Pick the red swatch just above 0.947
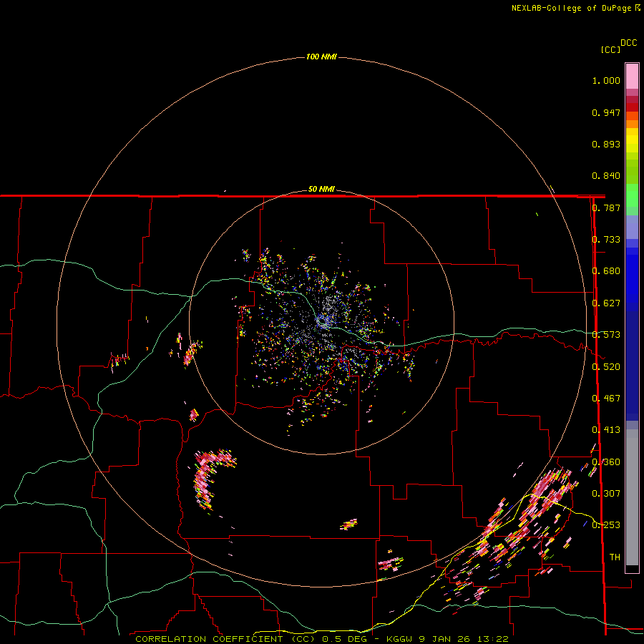The width and height of the screenshot is (644, 644). 632,107
